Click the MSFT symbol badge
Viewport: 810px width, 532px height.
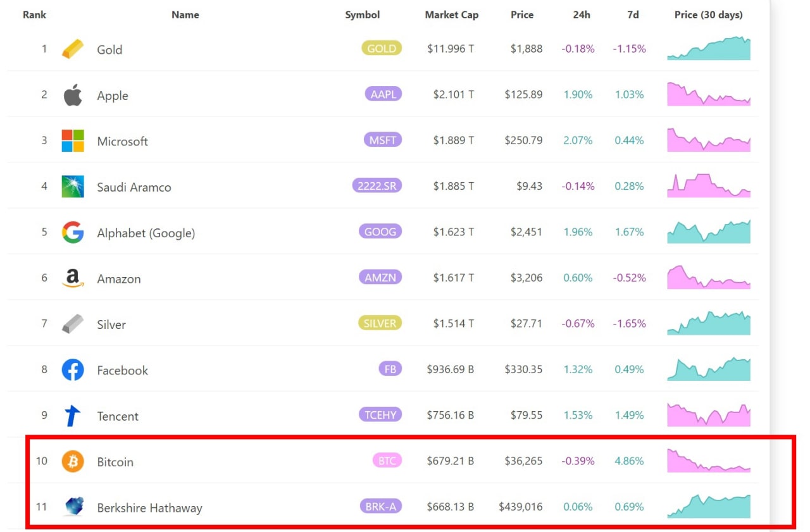click(x=383, y=140)
